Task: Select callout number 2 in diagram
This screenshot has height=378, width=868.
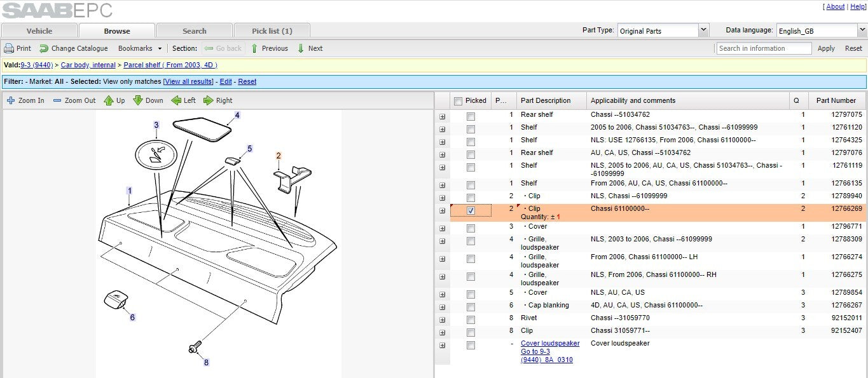Action: click(278, 156)
